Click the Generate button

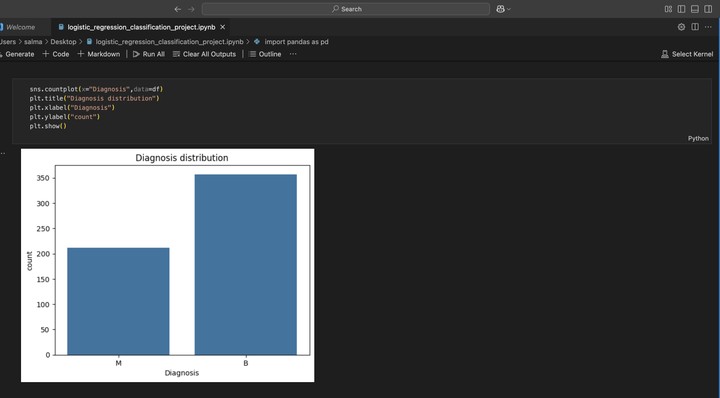pyautogui.click(x=17, y=54)
